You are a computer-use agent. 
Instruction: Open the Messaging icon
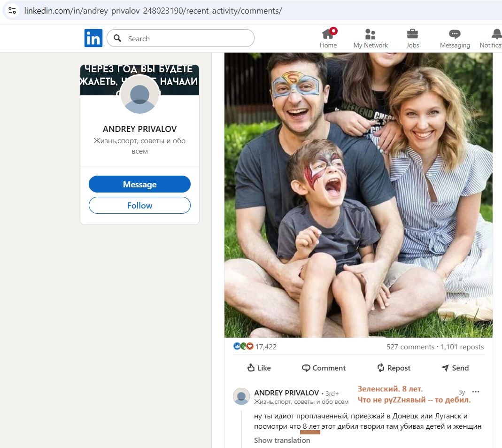point(454,34)
